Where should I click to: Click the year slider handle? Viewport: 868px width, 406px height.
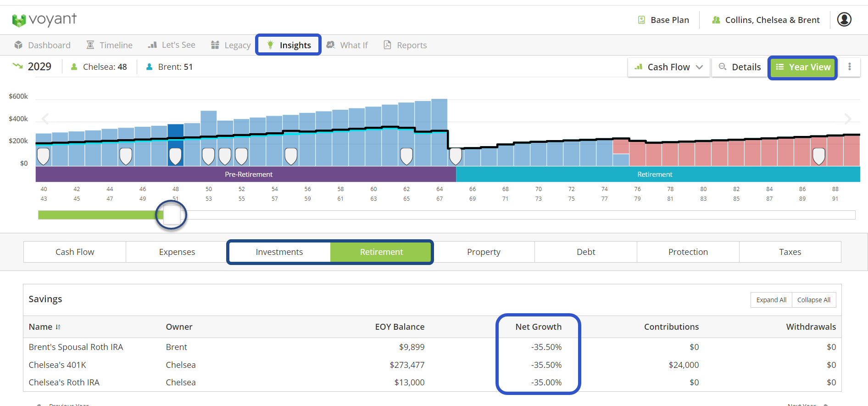coord(172,214)
